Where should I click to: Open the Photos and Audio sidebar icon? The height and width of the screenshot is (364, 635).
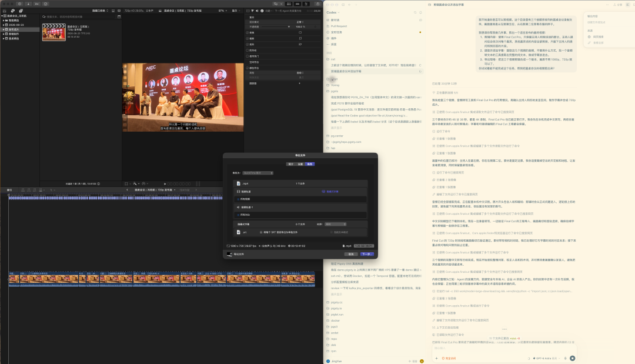click(x=12, y=11)
